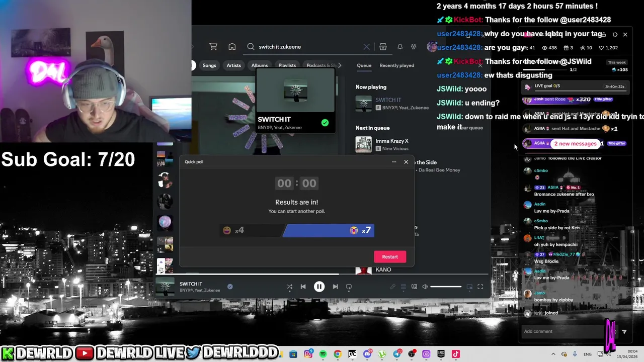Viewport: 644px width, 362px height.
Task: Open Spotify full screen view
Action: coord(480,287)
